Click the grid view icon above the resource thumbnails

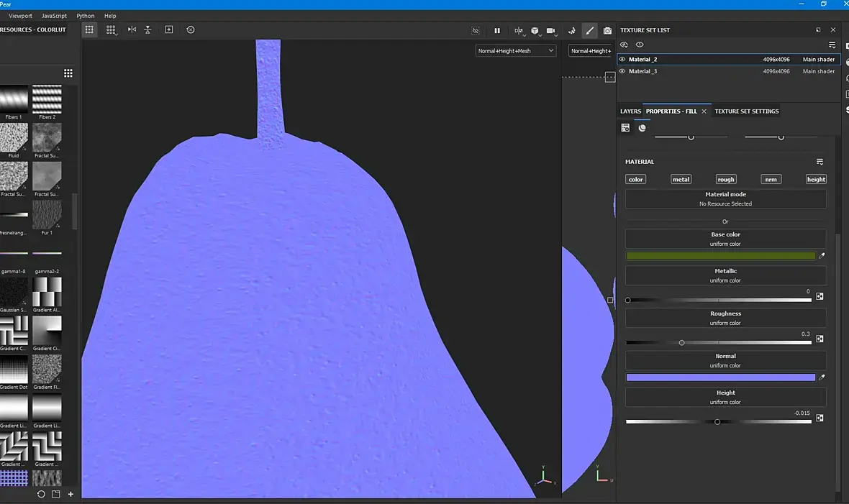click(x=68, y=73)
